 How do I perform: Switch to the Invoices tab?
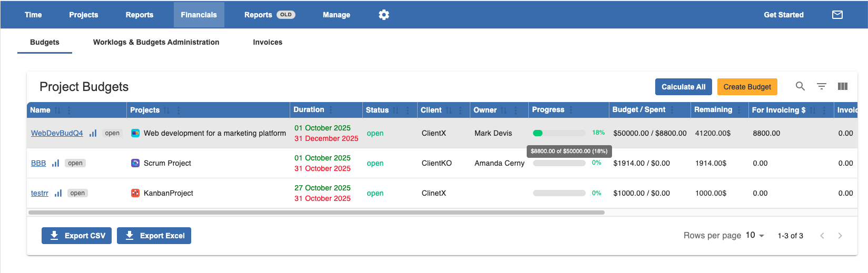(268, 42)
